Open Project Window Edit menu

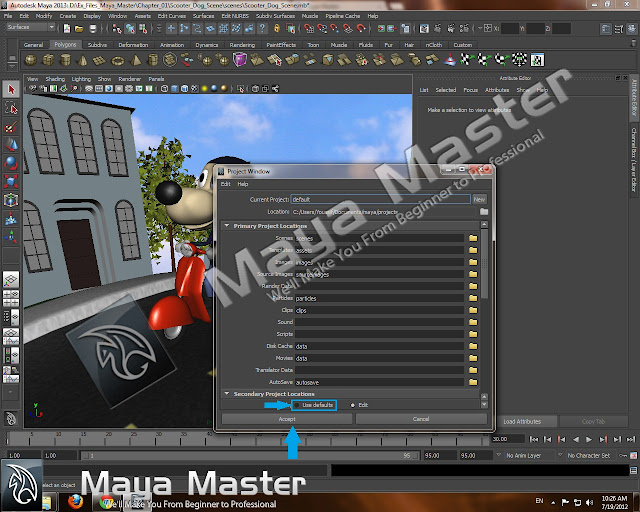226,184
